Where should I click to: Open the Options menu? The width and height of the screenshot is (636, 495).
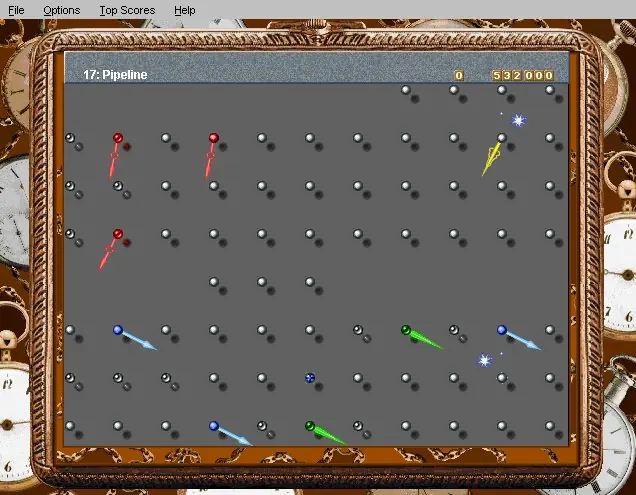61,9
